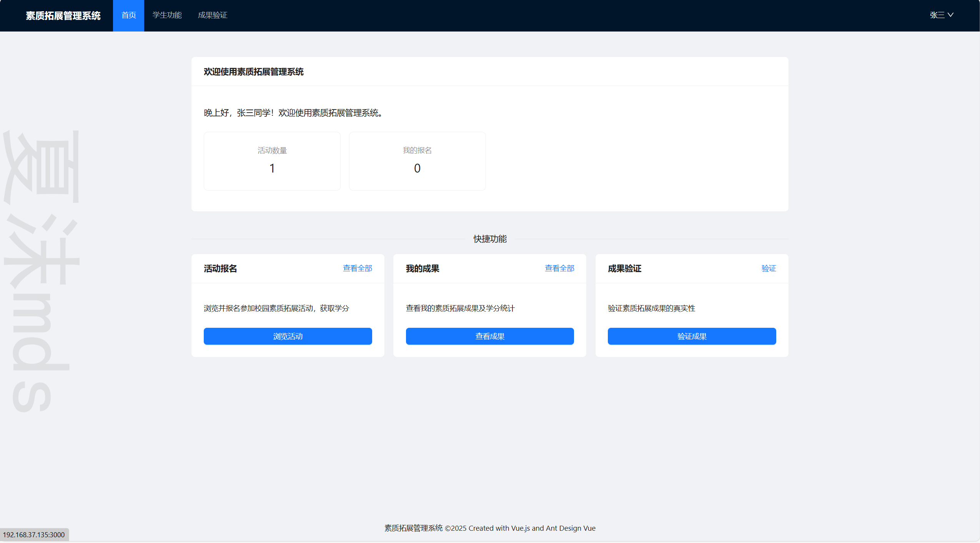Click the down chevron beside 张三
This screenshot has width=980, height=543.
pyautogui.click(x=950, y=15)
